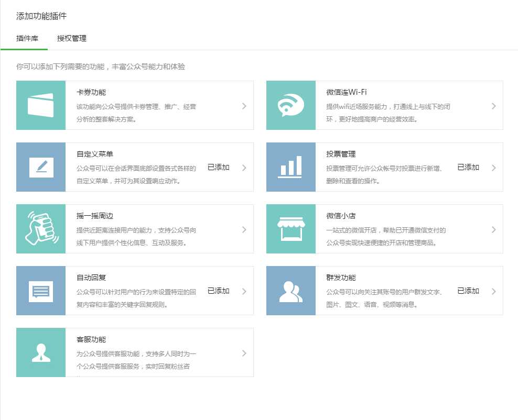Click the 群发功能 two-person group icon
518x420 pixels.
coord(291,291)
